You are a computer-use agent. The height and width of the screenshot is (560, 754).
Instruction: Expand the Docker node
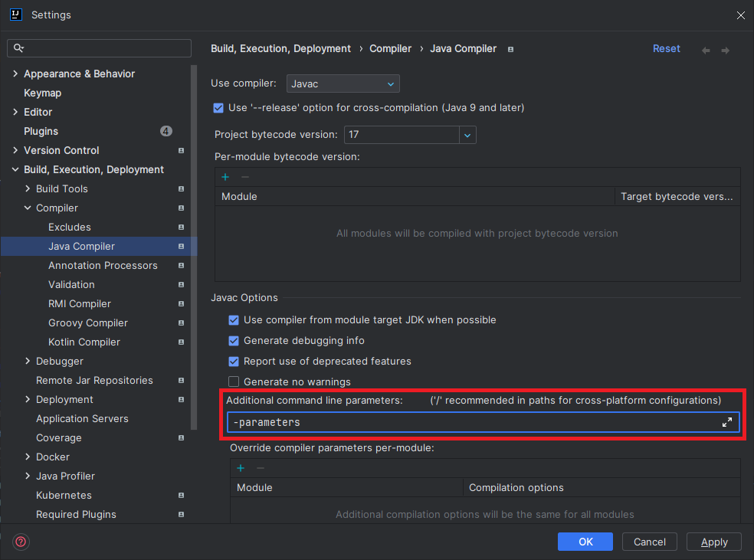click(28, 457)
